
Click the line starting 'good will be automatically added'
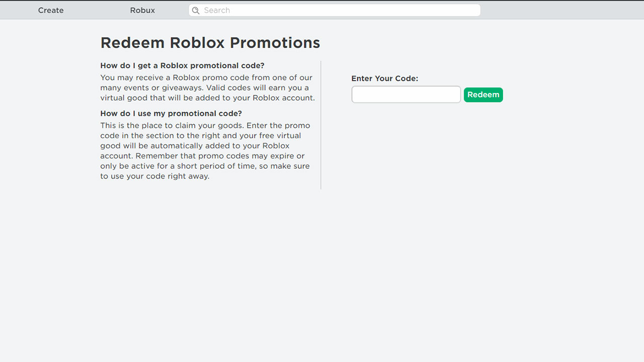pos(195,146)
